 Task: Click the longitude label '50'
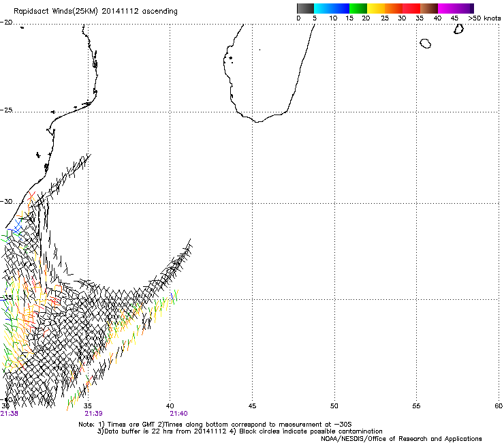click(x=334, y=406)
